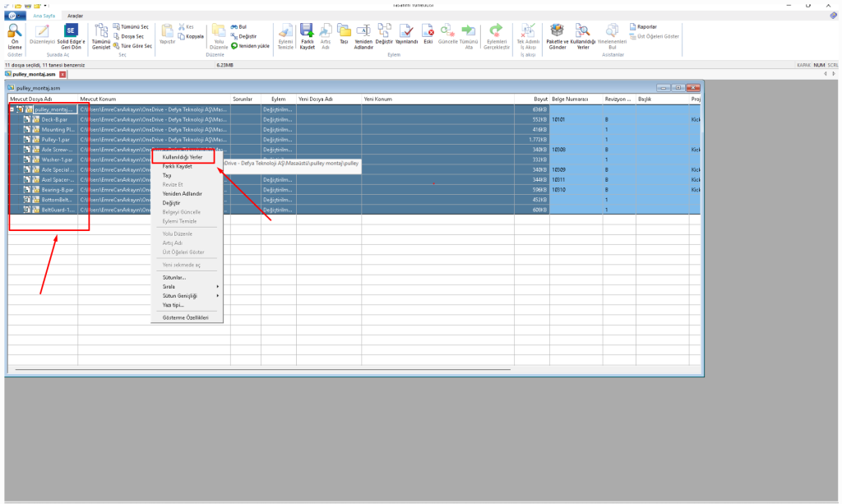Collapse the pulley_montaj assembly tree node
Screen dimensions: 842x504
tap(12, 109)
